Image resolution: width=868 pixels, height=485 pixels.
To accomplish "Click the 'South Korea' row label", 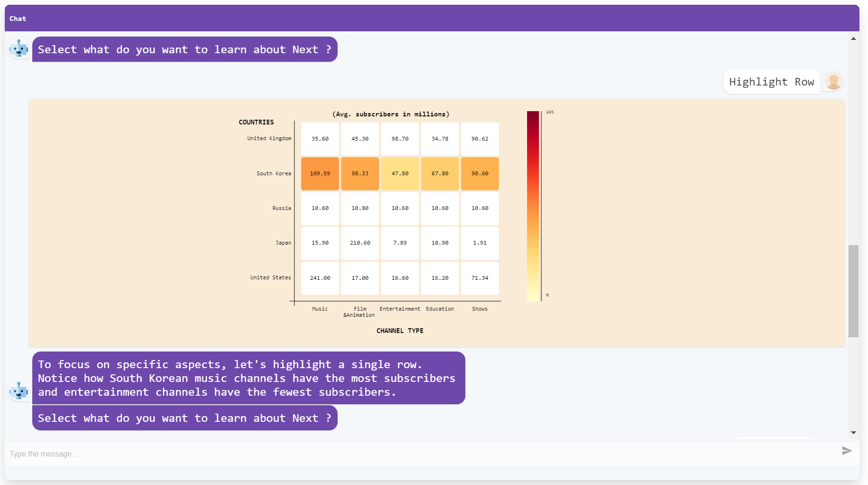I will [274, 173].
